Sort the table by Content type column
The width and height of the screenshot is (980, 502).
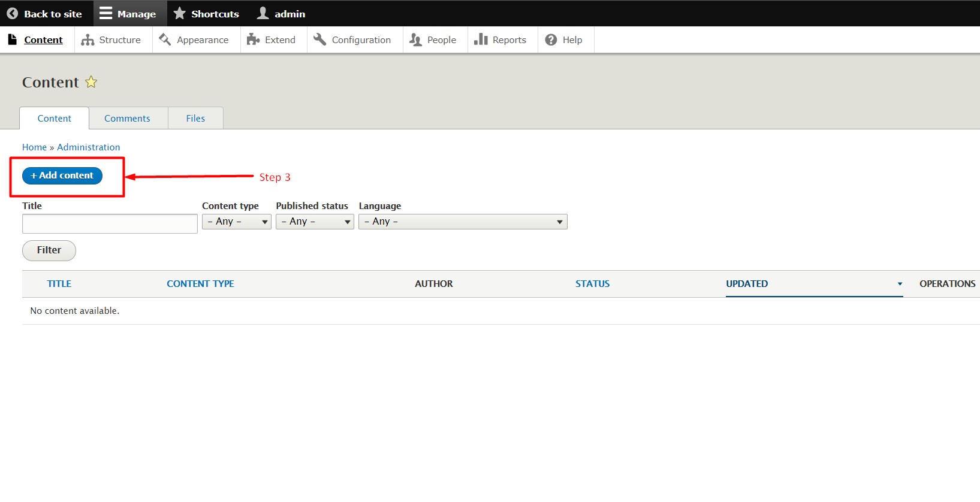[200, 284]
